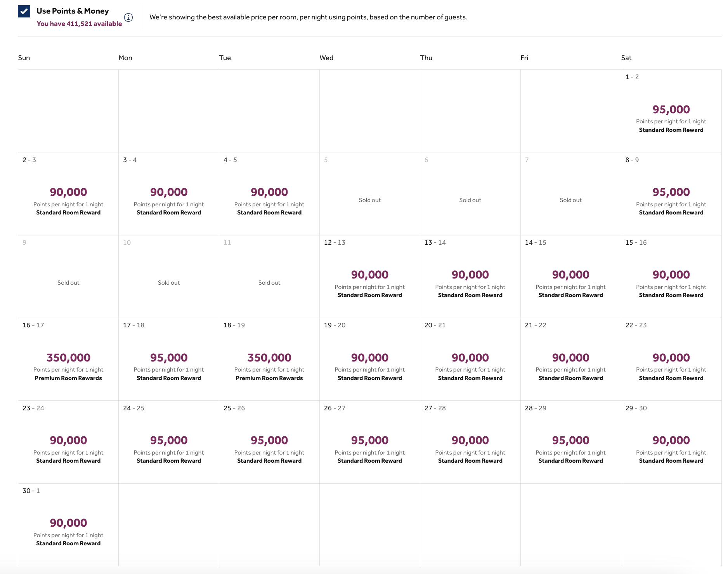Click the Sat column header
The image size is (728, 574).
pos(626,57)
